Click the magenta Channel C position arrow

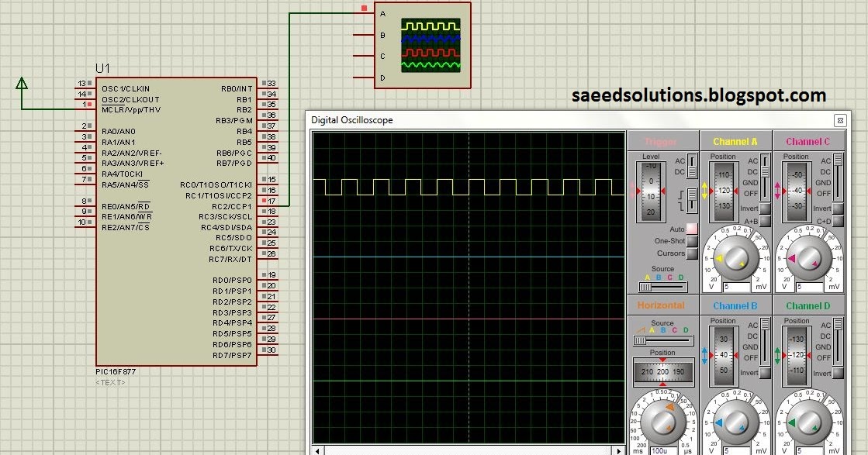click(x=778, y=191)
